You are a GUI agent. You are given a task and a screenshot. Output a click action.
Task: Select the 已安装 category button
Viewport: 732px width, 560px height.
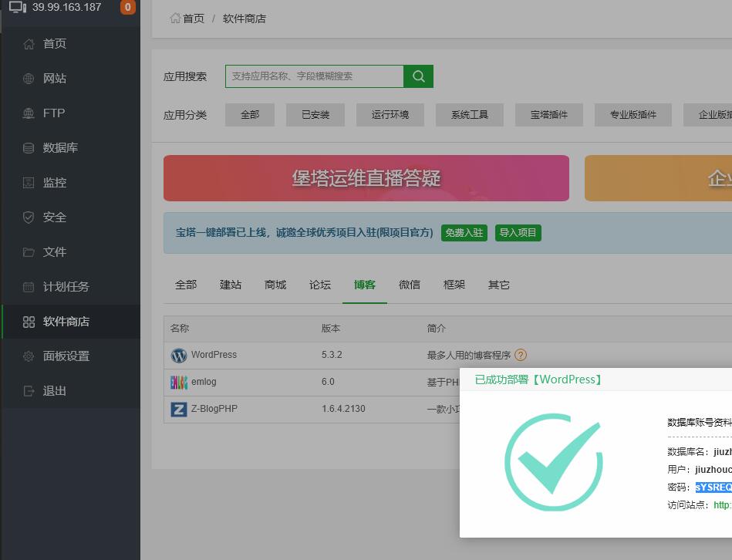coord(315,115)
